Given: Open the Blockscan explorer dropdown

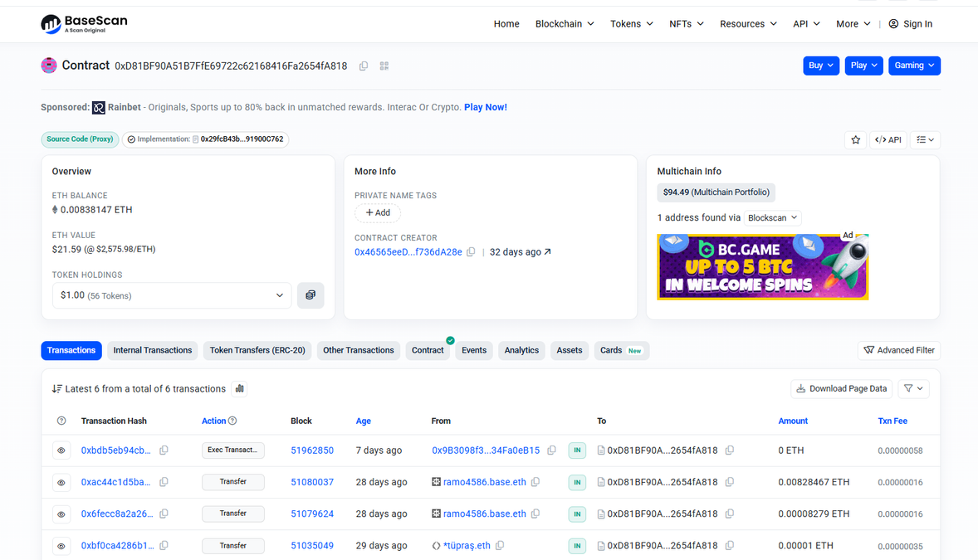Looking at the screenshot, I should pos(772,217).
